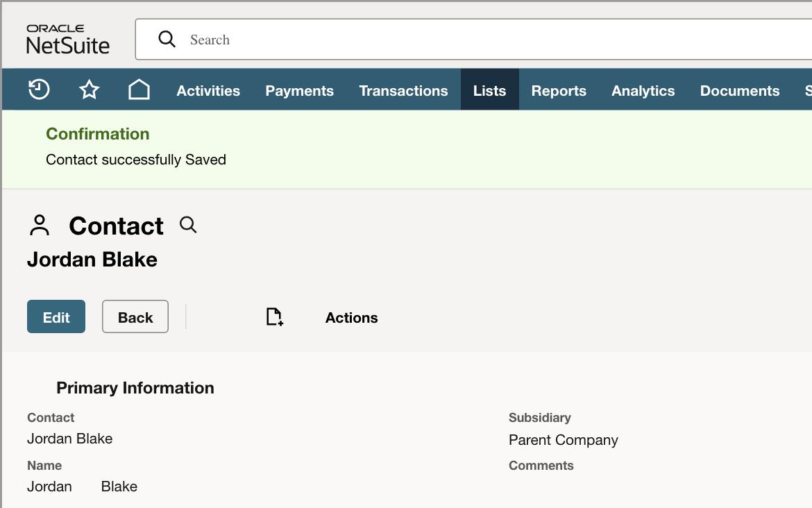Click the Comments field label
812x508 pixels.
[541, 466]
